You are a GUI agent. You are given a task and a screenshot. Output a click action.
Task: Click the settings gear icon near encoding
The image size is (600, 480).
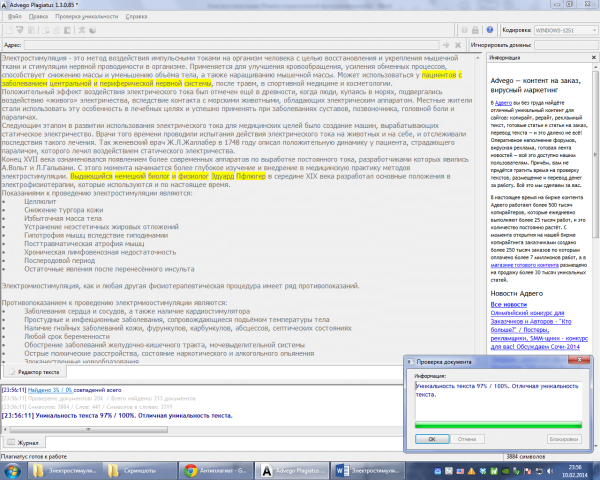coord(464,30)
